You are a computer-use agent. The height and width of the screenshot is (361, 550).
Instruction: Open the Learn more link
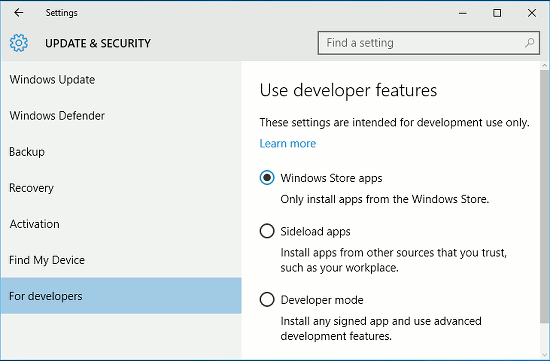[x=288, y=143]
